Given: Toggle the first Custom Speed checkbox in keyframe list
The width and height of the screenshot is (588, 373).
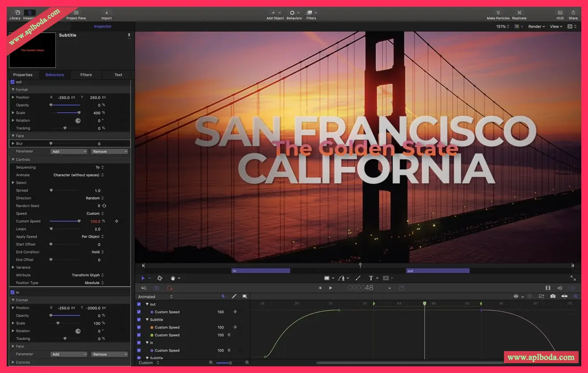Looking at the screenshot, I should coord(139,312).
